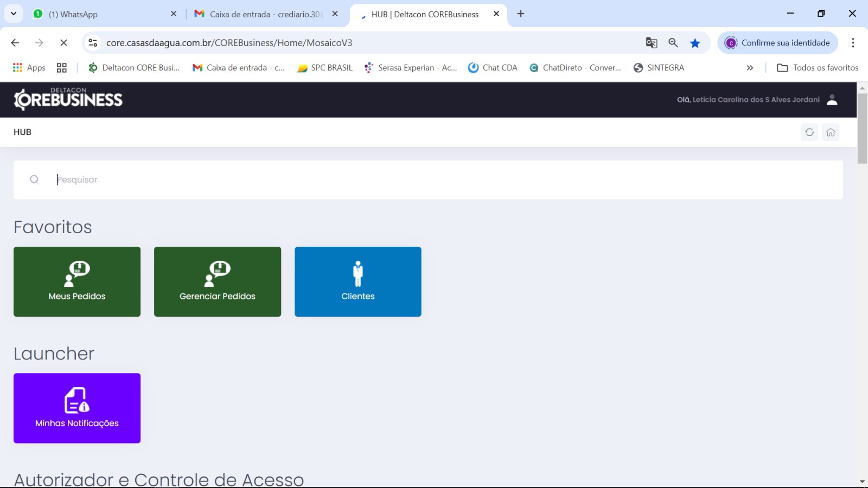Close the Gmail Caixa de entrada tab

[x=335, y=14]
